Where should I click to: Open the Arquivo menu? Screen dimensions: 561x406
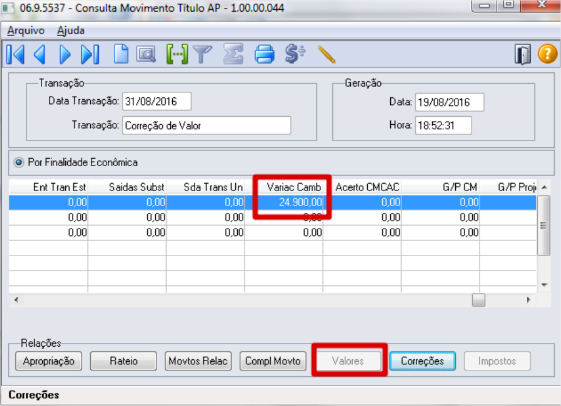(x=26, y=30)
